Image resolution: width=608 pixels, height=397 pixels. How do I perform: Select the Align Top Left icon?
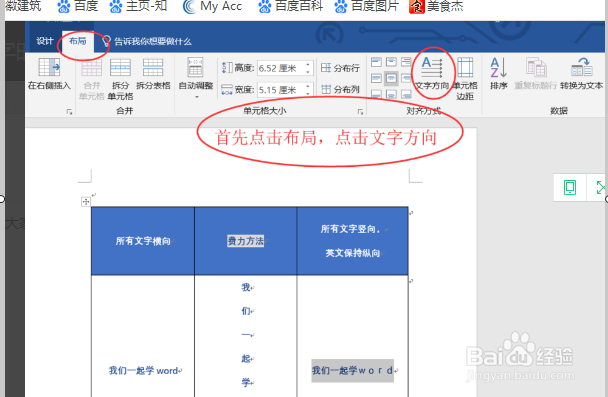pyautogui.click(x=376, y=62)
